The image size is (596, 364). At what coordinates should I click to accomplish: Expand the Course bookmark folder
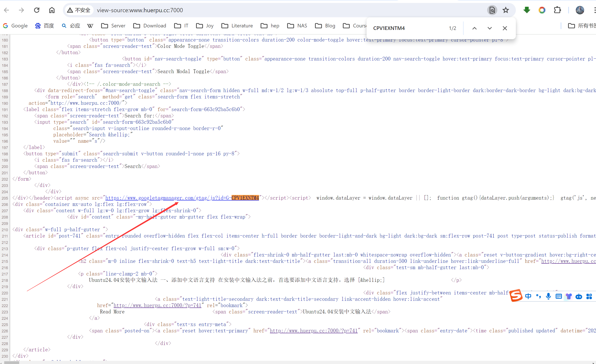click(x=355, y=26)
